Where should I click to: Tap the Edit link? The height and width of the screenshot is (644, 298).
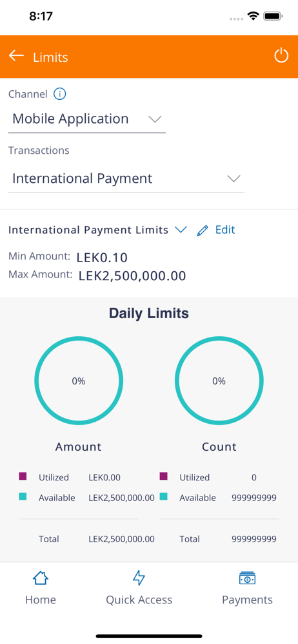(225, 230)
